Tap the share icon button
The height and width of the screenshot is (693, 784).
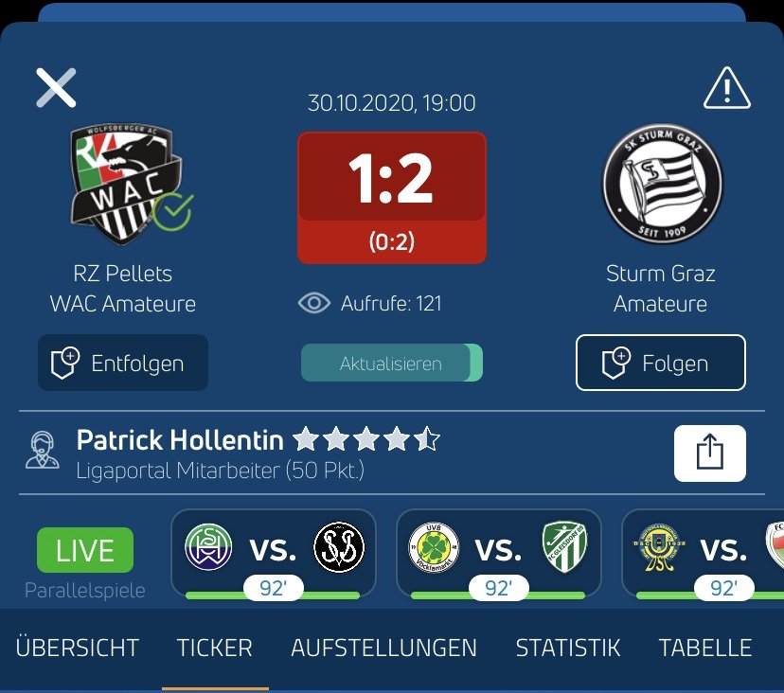(x=710, y=453)
